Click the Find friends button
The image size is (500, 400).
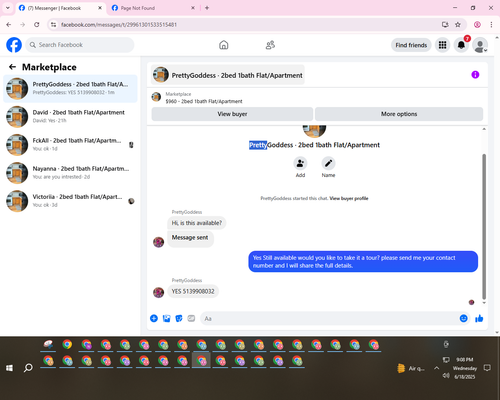pyautogui.click(x=411, y=45)
